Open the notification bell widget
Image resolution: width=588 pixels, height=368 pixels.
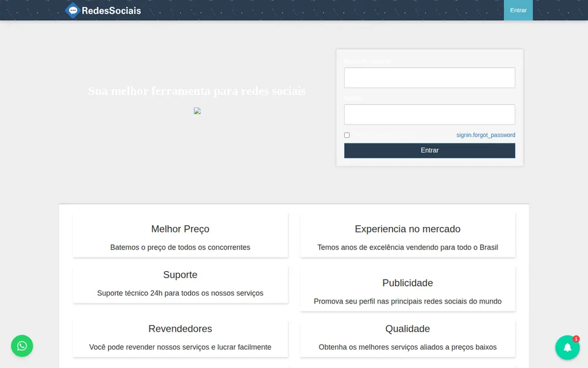(567, 347)
